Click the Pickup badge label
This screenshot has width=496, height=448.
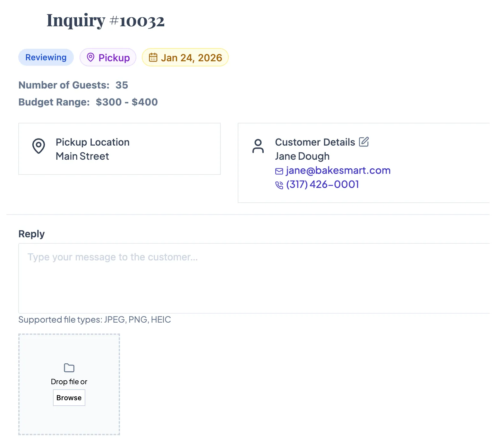coord(114,58)
